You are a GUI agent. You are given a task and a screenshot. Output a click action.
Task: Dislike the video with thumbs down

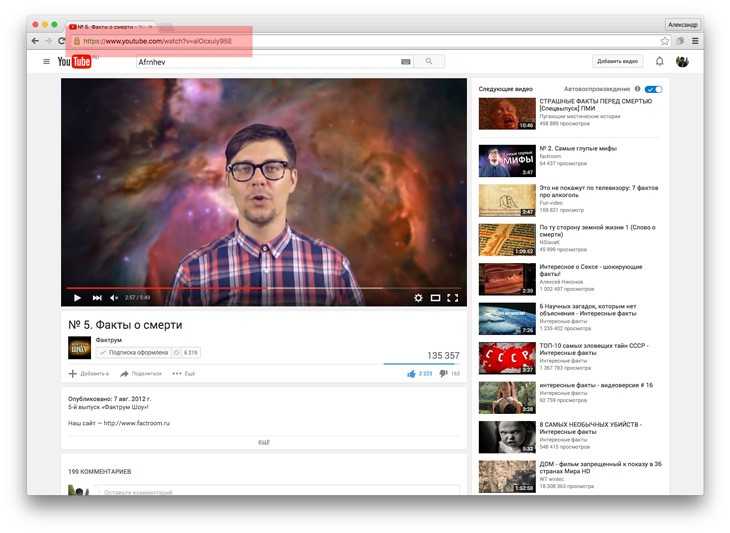click(444, 373)
